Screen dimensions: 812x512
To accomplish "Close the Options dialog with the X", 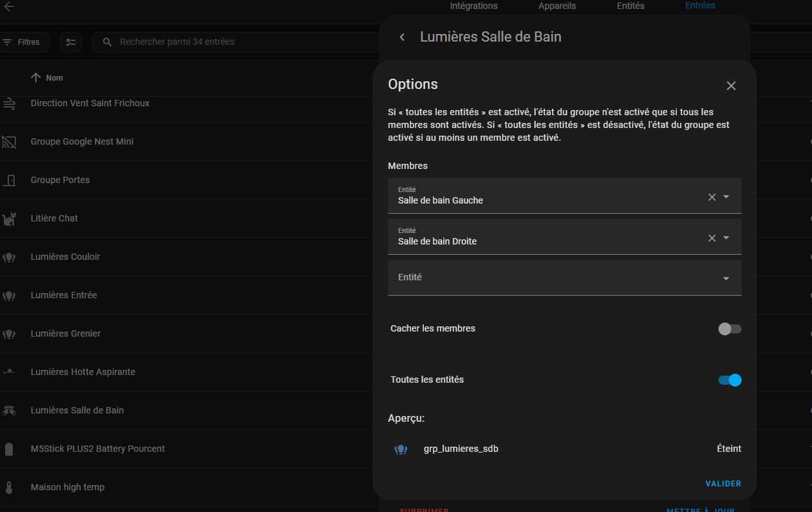I will point(731,86).
